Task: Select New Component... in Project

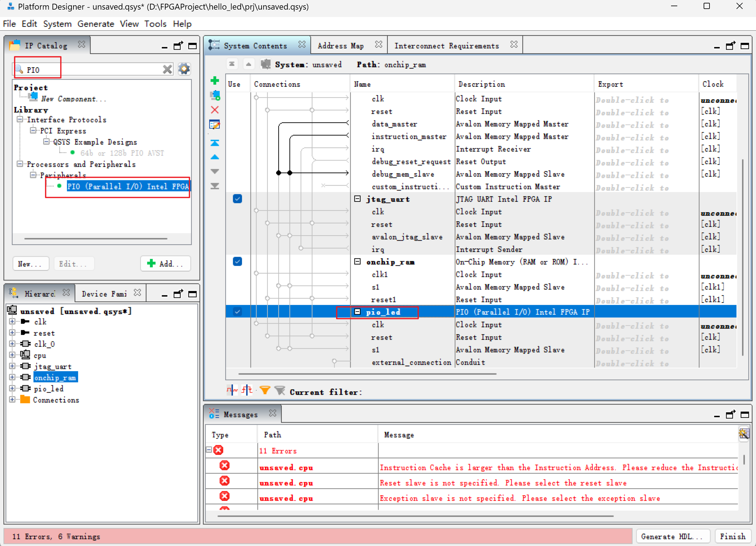Action: (74, 99)
